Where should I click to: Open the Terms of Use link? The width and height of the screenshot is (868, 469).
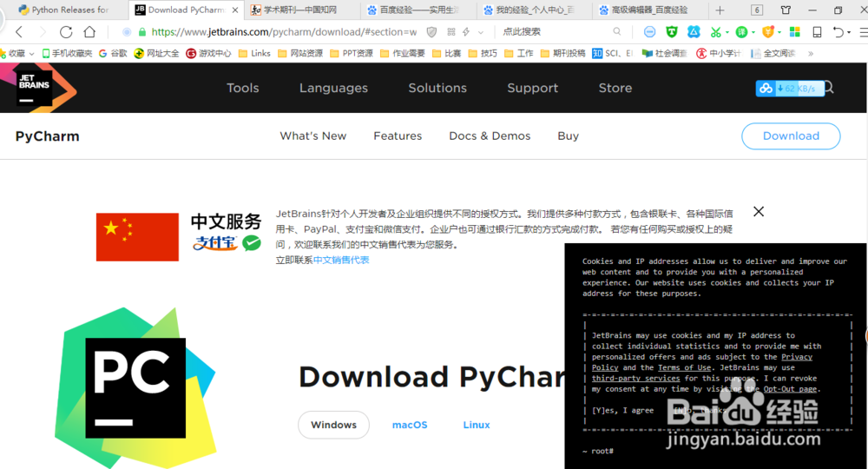[684, 367]
